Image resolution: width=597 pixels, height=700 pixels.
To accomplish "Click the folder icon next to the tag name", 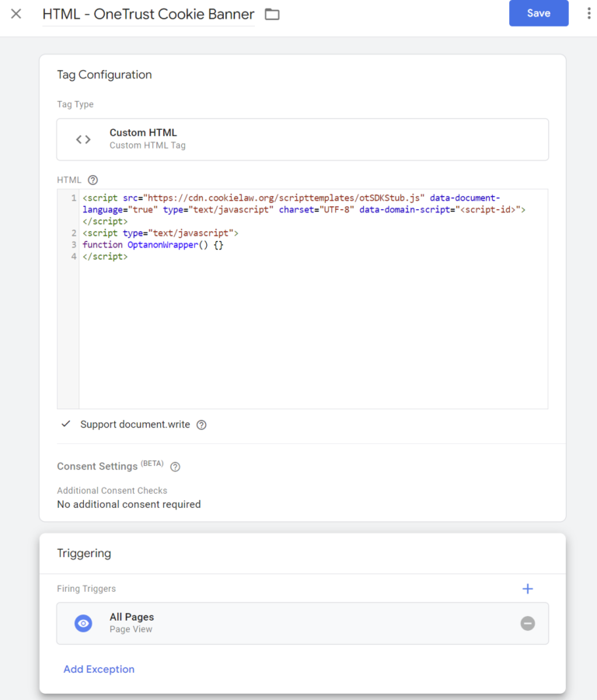I will click(x=272, y=14).
